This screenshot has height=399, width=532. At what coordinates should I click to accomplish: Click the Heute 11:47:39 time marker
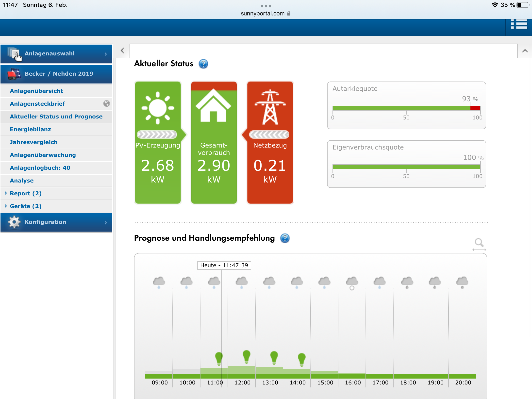[224, 266]
